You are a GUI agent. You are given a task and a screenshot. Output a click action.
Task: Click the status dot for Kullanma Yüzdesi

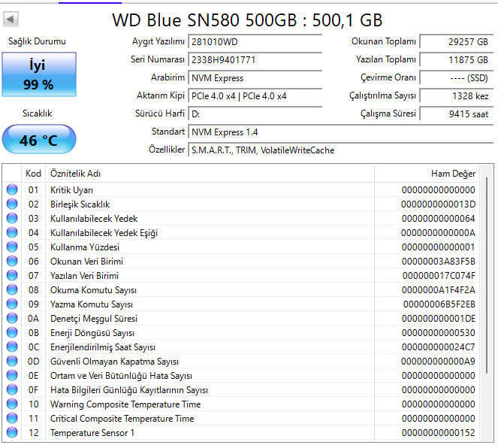pyautogui.click(x=12, y=247)
